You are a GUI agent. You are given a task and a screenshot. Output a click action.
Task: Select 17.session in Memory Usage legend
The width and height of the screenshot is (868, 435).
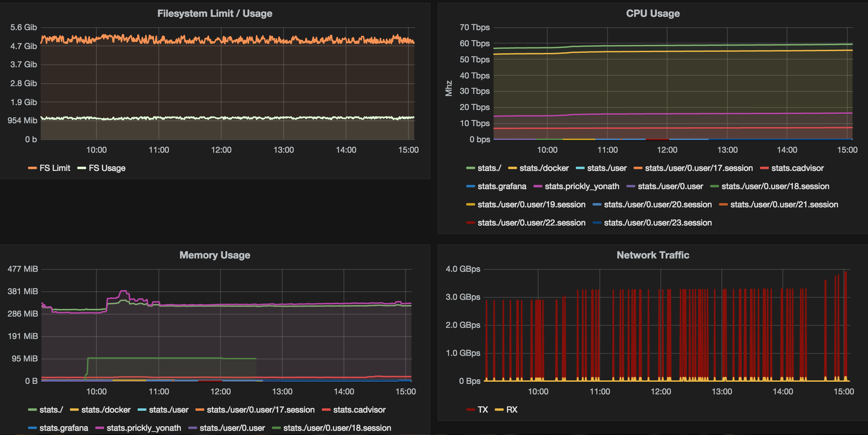coord(260,410)
